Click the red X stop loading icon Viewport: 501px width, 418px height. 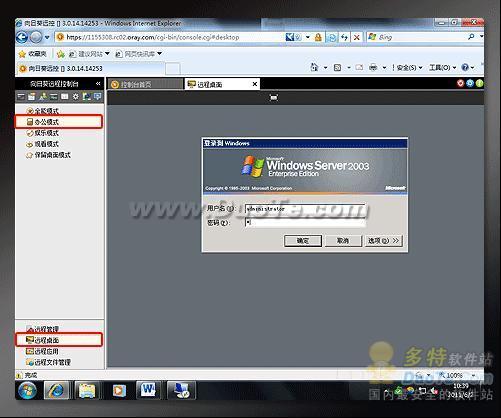[357, 37]
